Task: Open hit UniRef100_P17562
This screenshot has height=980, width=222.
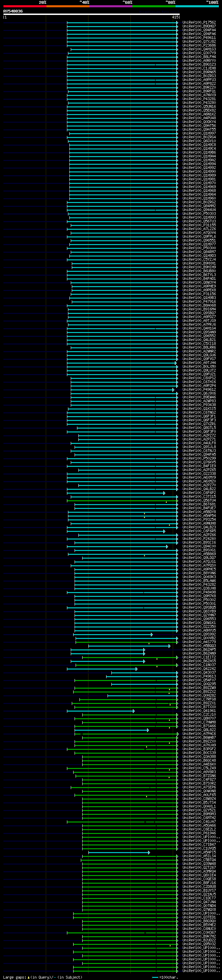Action: [x=199, y=23]
